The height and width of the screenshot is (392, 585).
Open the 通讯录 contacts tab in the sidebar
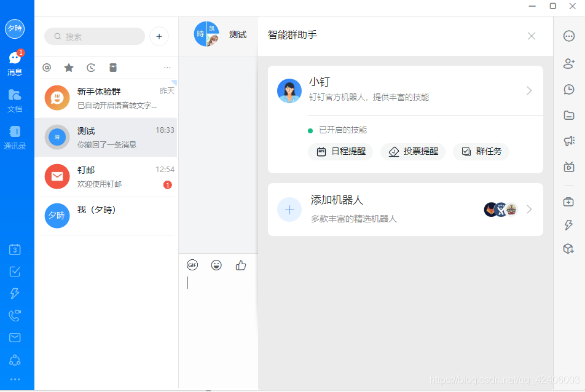click(x=15, y=137)
